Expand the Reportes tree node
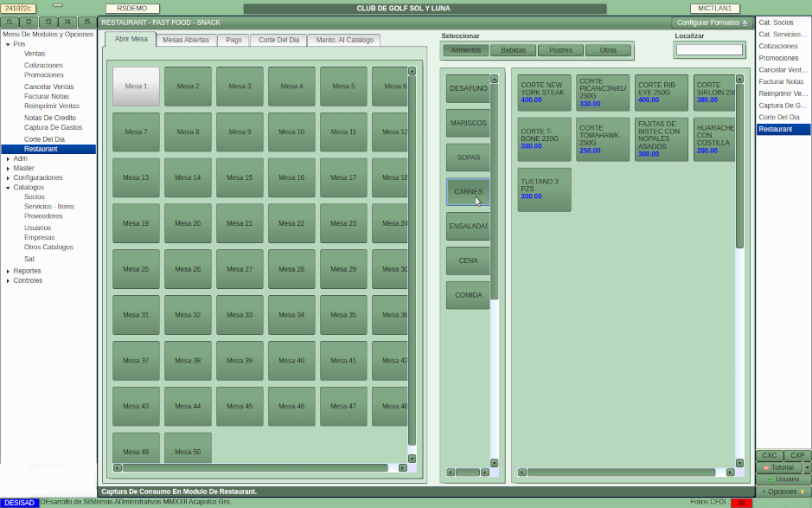The height and width of the screenshot is (508, 812). click(x=8, y=271)
